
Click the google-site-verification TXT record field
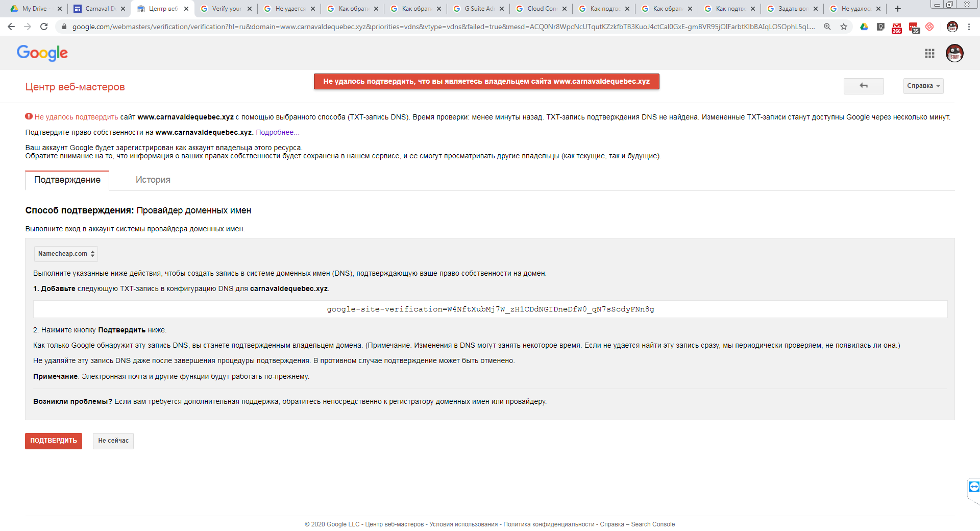pos(491,309)
